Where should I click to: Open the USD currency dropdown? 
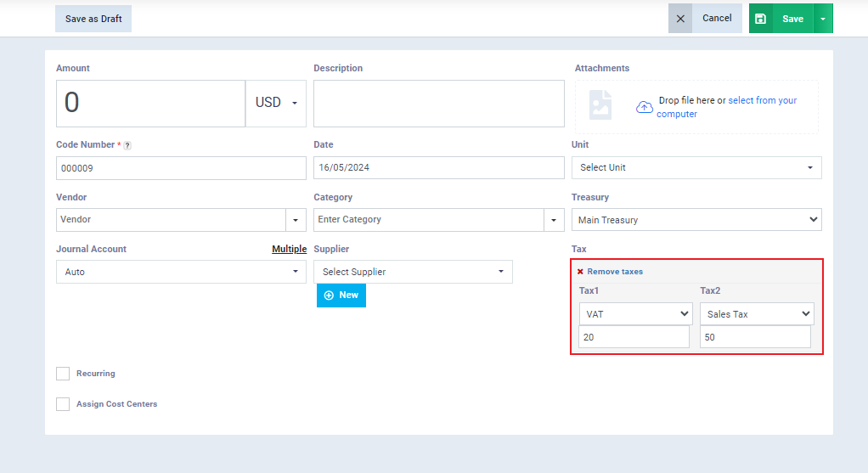pos(276,104)
